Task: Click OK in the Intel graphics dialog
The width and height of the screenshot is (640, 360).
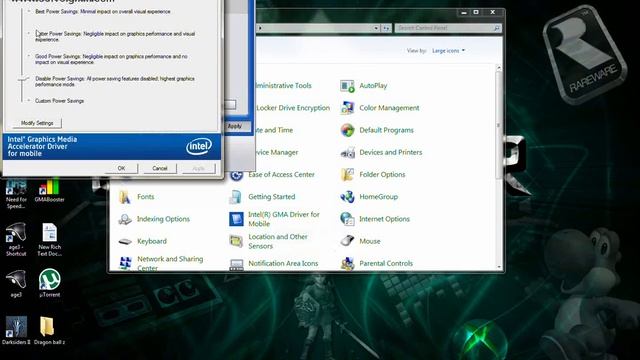Action: 121,168
